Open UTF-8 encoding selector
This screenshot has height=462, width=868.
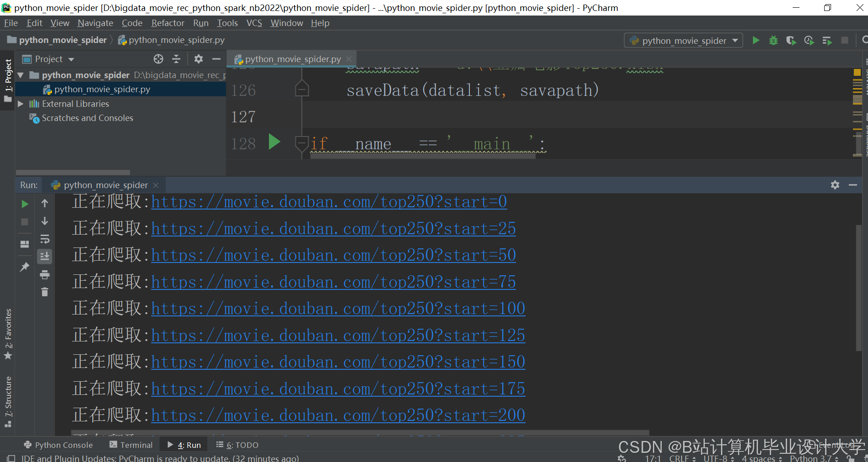click(x=719, y=458)
